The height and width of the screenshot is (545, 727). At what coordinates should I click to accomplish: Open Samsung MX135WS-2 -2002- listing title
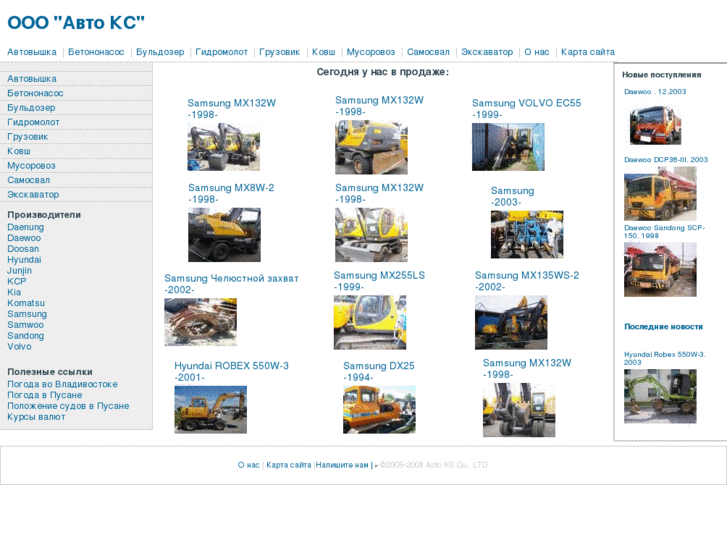pos(527,281)
